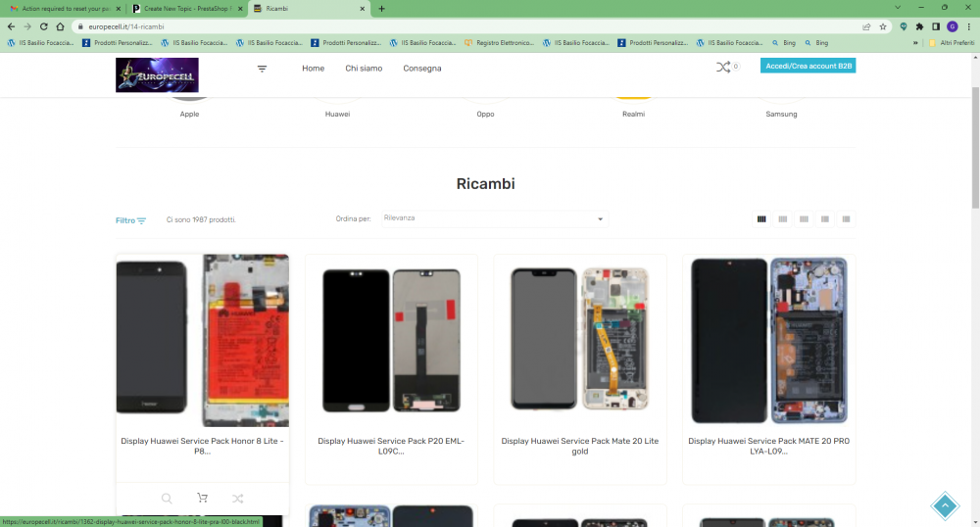Open the Chrome side panel icon

pyautogui.click(x=936, y=26)
